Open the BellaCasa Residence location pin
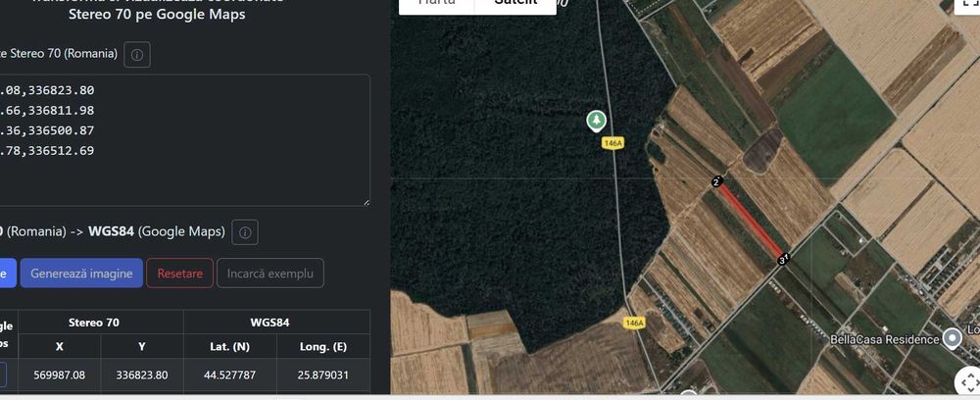Viewport: 980px width, 400px height. (952, 339)
